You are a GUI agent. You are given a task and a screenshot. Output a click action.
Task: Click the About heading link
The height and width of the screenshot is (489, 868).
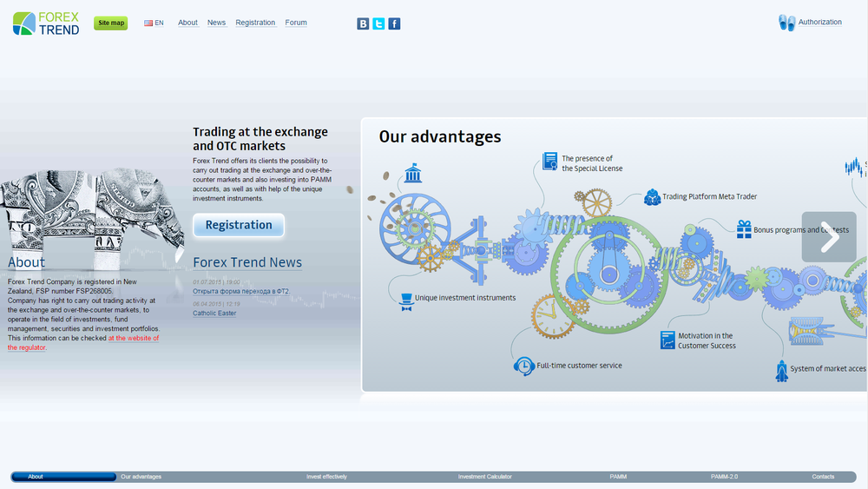tap(26, 262)
